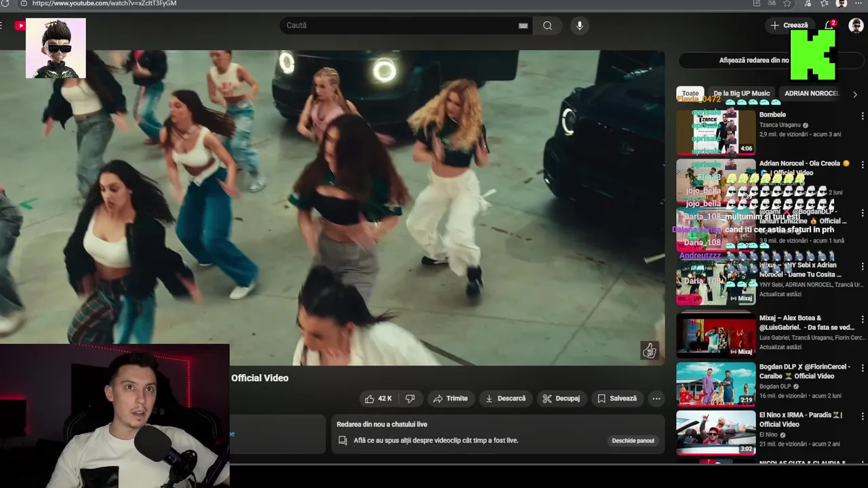The width and height of the screenshot is (868, 488).
Task: Click the browser address bar URL
Action: click(104, 3)
